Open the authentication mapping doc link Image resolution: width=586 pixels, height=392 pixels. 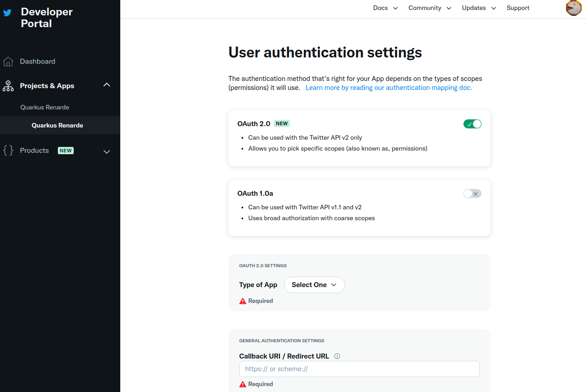[389, 88]
